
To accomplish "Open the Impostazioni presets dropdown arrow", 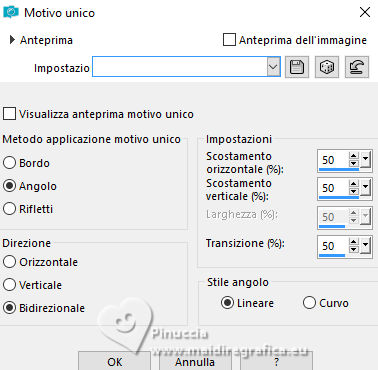I will click(x=273, y=67).
